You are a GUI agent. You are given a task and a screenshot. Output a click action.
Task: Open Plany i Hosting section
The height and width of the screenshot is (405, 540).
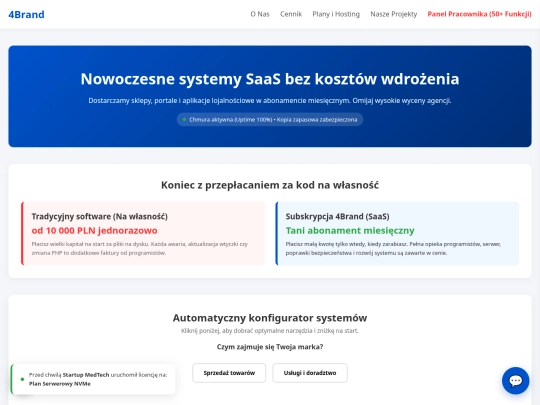[x=336, y=14]
